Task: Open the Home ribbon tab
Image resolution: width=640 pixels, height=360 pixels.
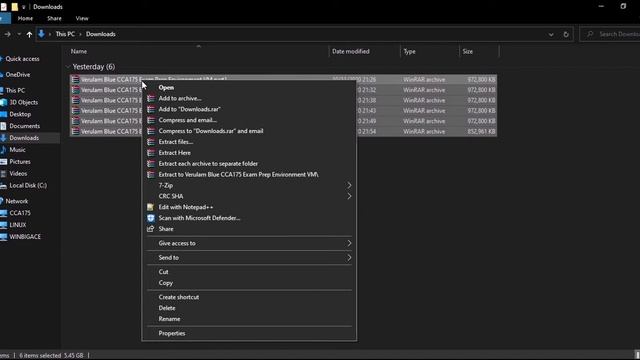Action: point(25,18)
